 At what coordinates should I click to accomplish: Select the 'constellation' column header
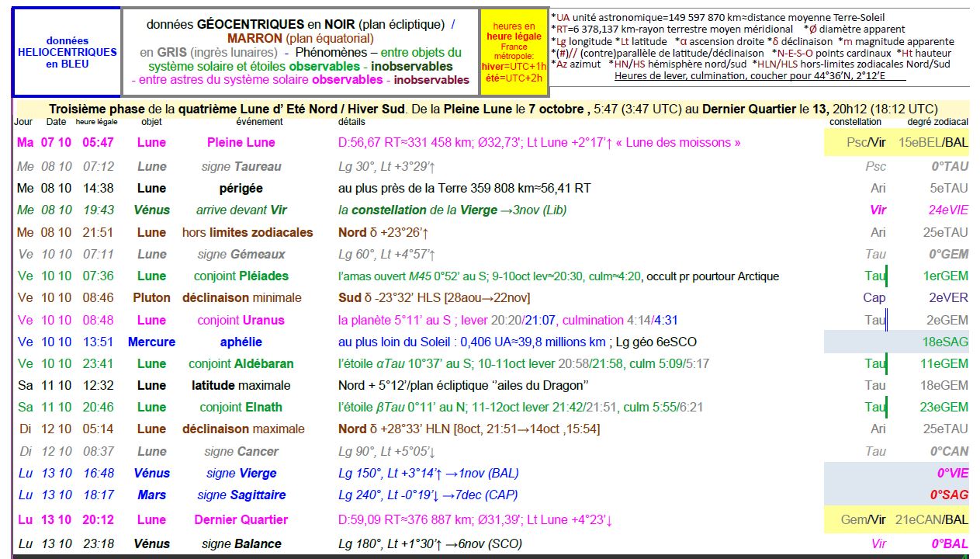coord(855,122)
